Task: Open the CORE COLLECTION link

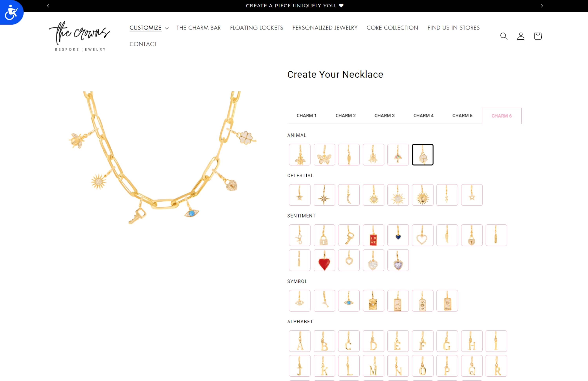Action: 392,28
